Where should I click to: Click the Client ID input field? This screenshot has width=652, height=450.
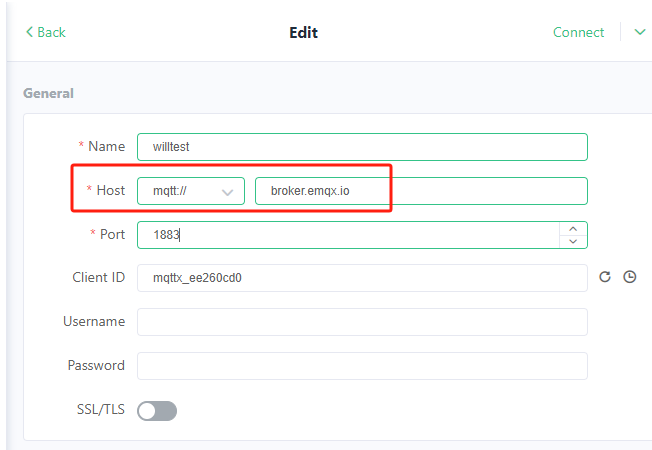[362, 278]
